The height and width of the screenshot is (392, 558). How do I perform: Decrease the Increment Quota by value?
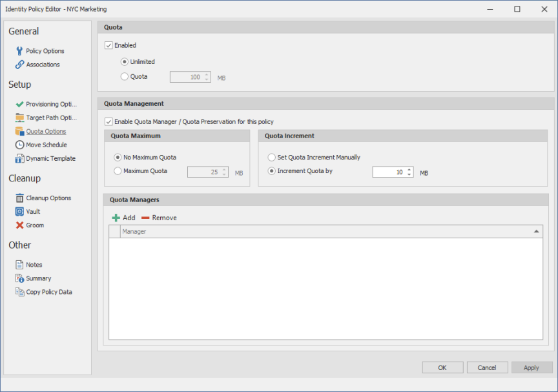coord(409,175)
